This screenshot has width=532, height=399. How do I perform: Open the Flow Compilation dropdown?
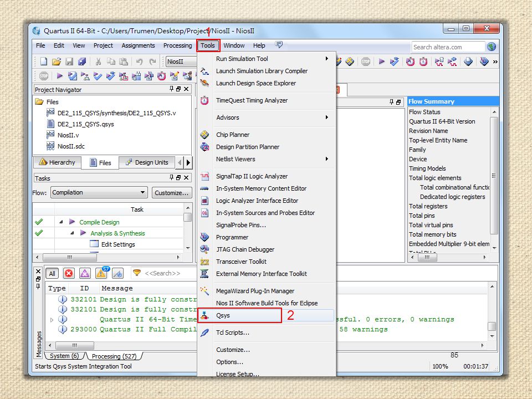pyautogui.click(x=99, y=192)
